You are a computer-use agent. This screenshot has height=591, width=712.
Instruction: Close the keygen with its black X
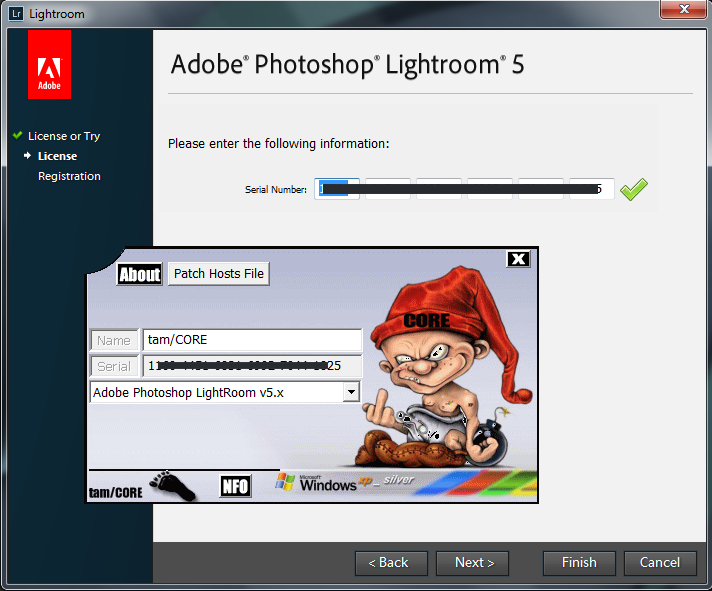click(x=519, y=259)
